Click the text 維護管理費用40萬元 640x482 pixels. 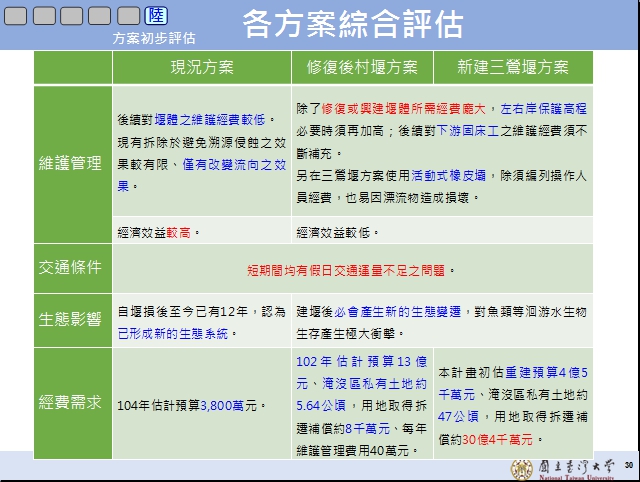pyautogui.click(x=353, y=451)
